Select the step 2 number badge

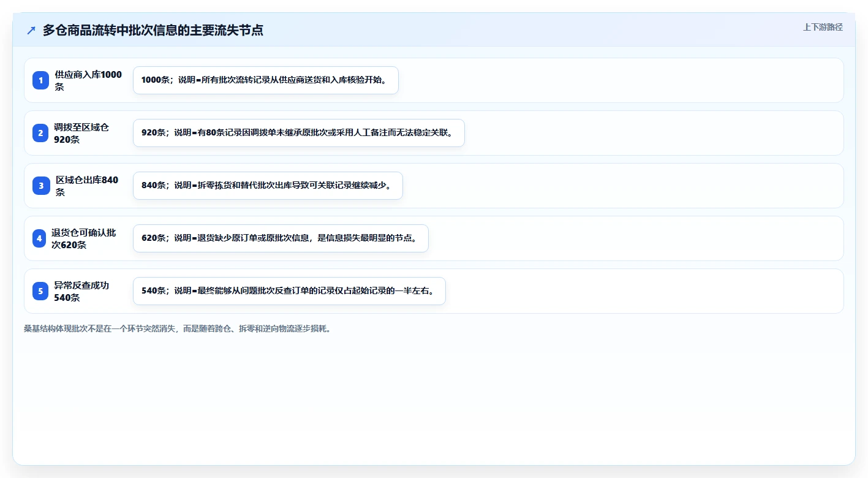coord(40,133)
